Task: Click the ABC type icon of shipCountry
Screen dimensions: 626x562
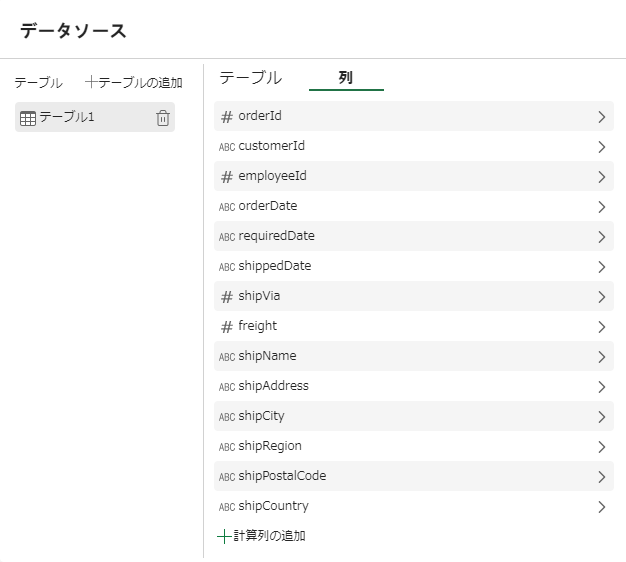Action: tap(227, 507)
